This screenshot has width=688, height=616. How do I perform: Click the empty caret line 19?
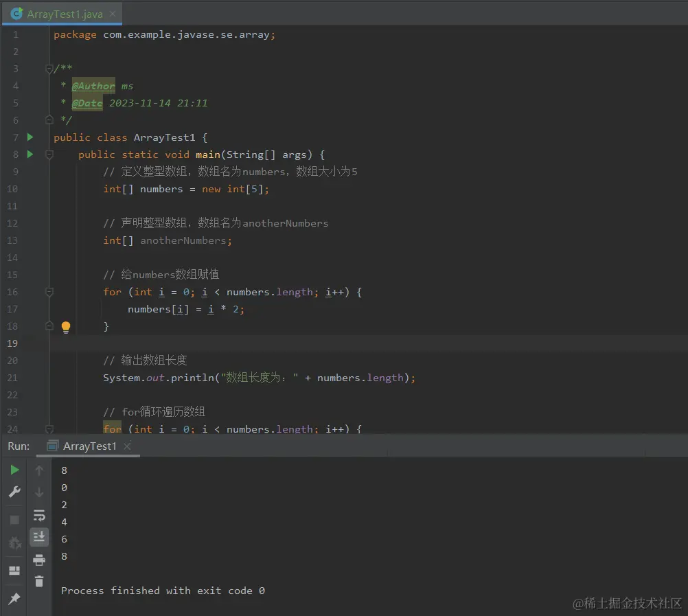pyautogui.click(x=369, y=343)
